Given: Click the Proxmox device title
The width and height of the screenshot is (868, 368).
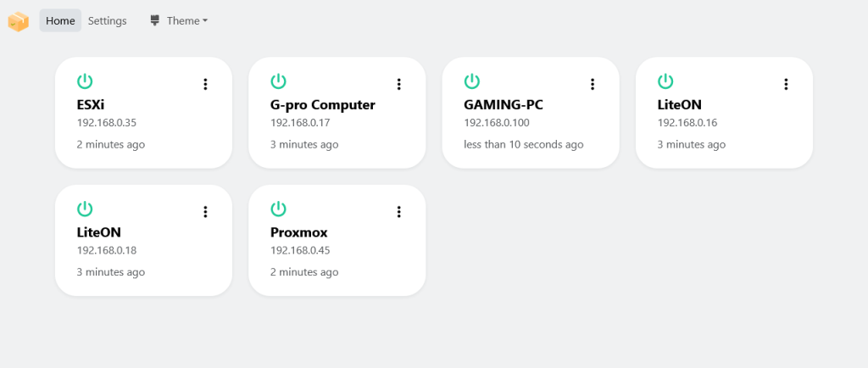Looking at the screenshot, I should pyautogui.click(x=299, y=232).
